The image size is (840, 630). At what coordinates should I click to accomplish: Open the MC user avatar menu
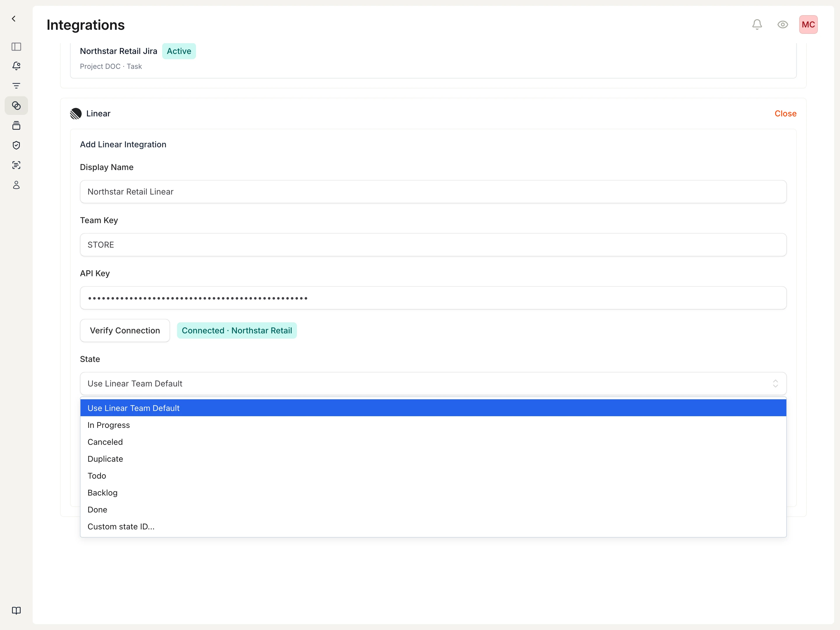pyautogui.click(x=808, y=25)
